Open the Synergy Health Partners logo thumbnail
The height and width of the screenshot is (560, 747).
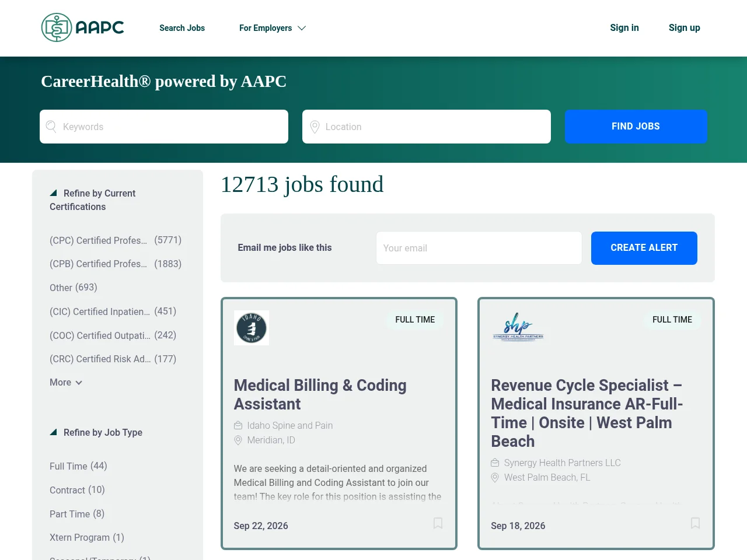pyautogui.click(x=518, y=328)
